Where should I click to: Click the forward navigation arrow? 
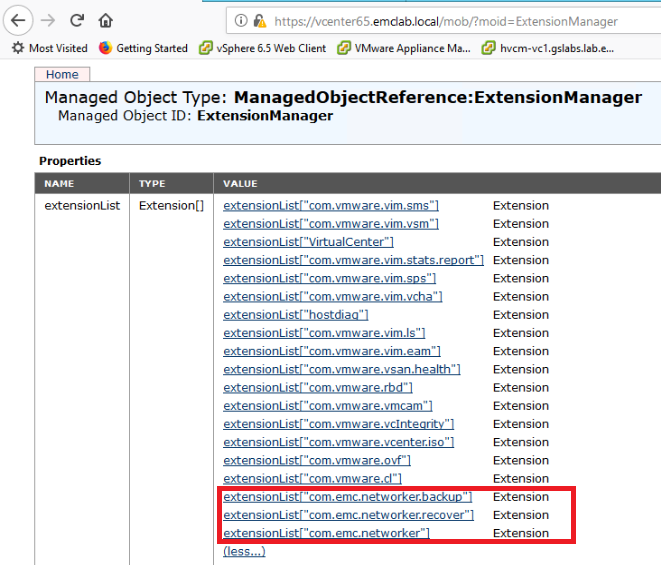pyautogui.click(x=47, y=20)
